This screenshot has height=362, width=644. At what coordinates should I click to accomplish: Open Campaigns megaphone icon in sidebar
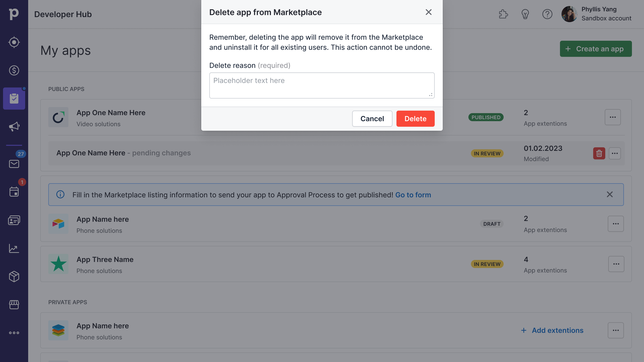tap(14, 126)
